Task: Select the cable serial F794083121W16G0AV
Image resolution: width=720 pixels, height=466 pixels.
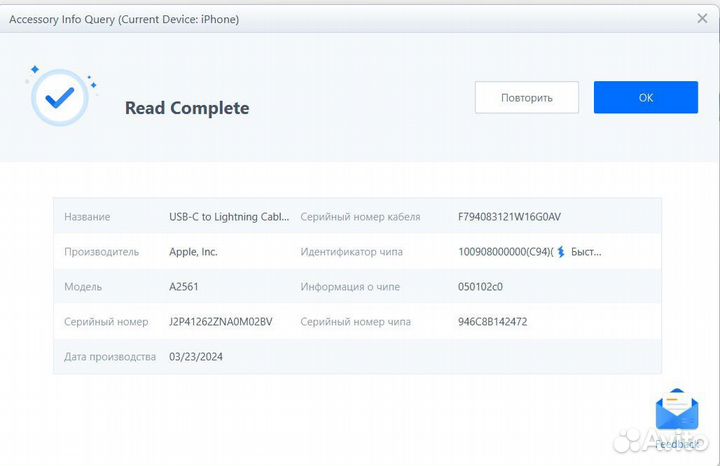Action: click(509, 217)
